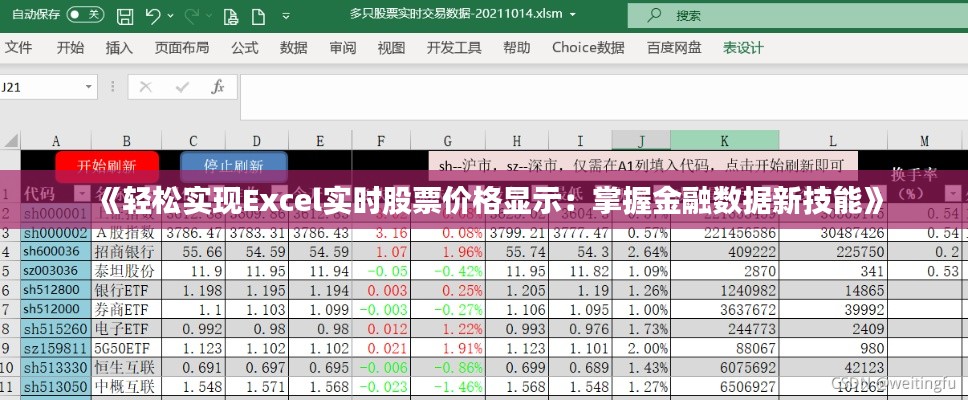This screenshot has width=968, height=400.
Task: Click the enter checkmark in formula bar
Action: click(181, 87)
